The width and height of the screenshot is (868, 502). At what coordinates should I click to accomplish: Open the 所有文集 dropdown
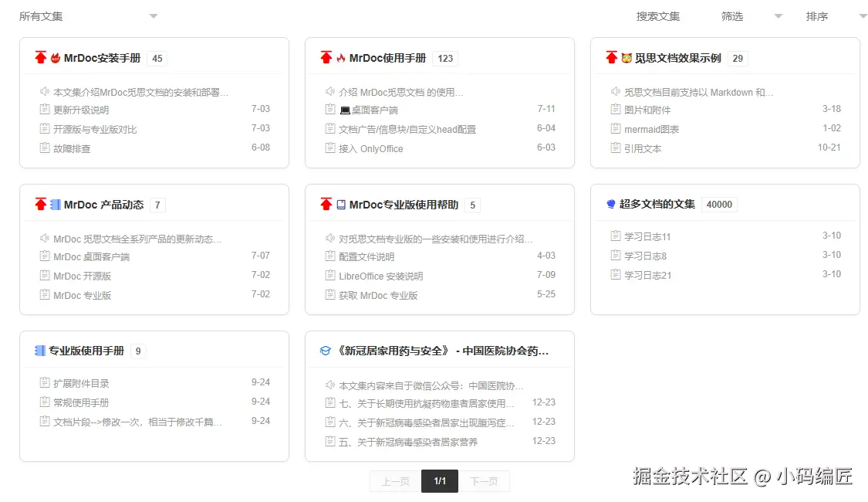tap(88, 17)
